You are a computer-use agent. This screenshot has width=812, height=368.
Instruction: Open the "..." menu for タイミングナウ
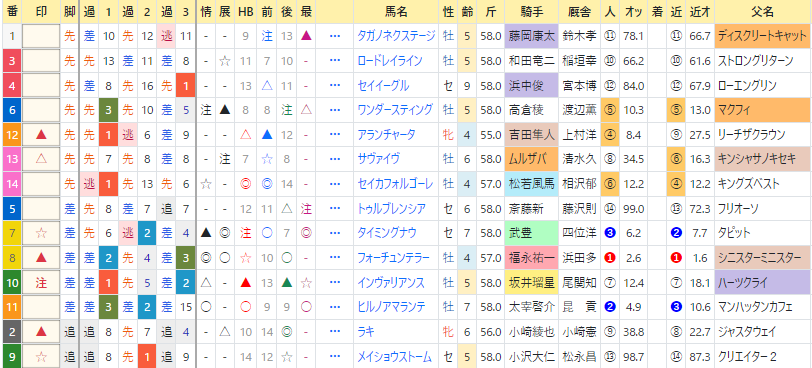334,232
